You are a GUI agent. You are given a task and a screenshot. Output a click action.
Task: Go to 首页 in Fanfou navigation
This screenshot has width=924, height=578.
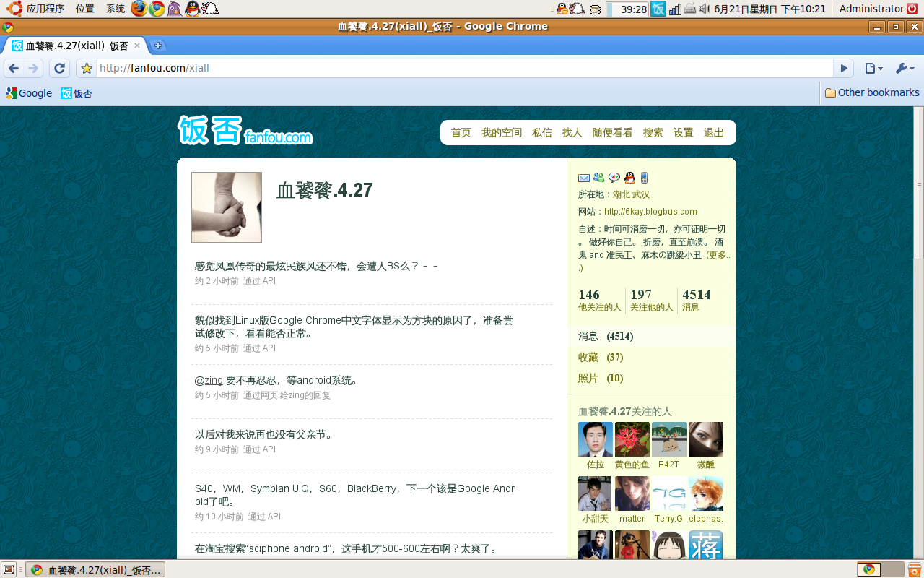pyautogui.click(x=461, y=132)
